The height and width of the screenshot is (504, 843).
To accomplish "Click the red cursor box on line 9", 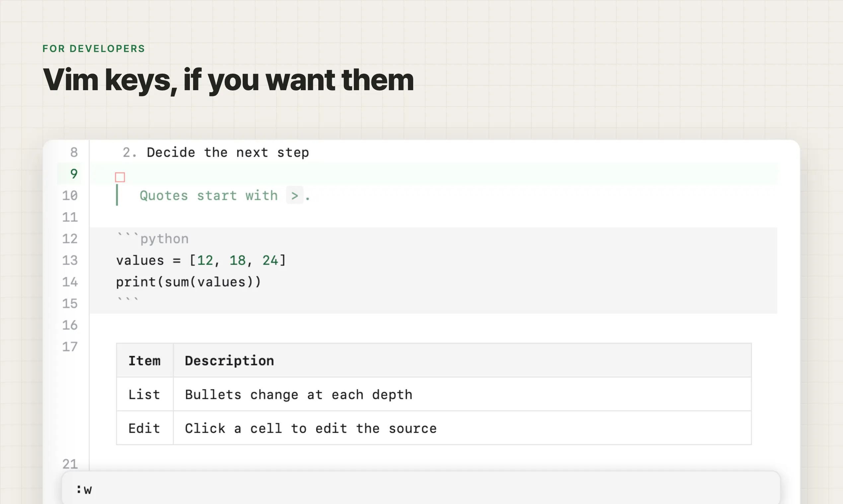I will coord(120,177).
